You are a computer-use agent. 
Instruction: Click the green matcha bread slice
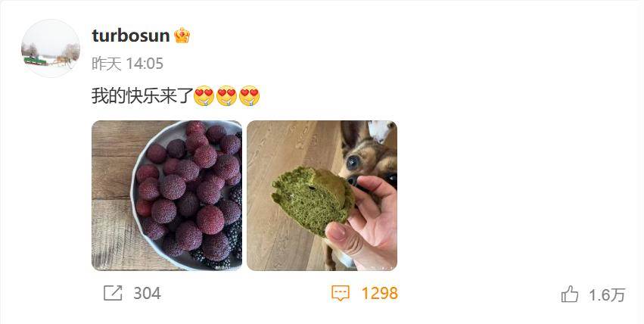[x=313, y=201]
